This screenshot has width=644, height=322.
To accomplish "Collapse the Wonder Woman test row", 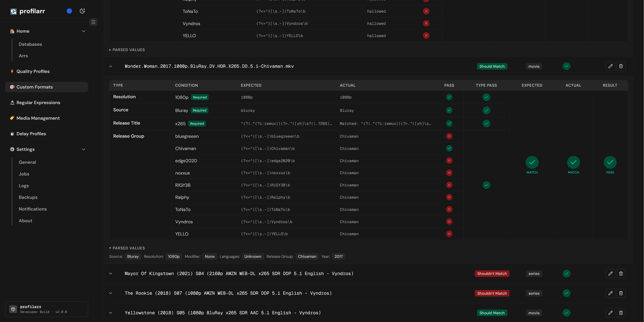I will (111, 66).
